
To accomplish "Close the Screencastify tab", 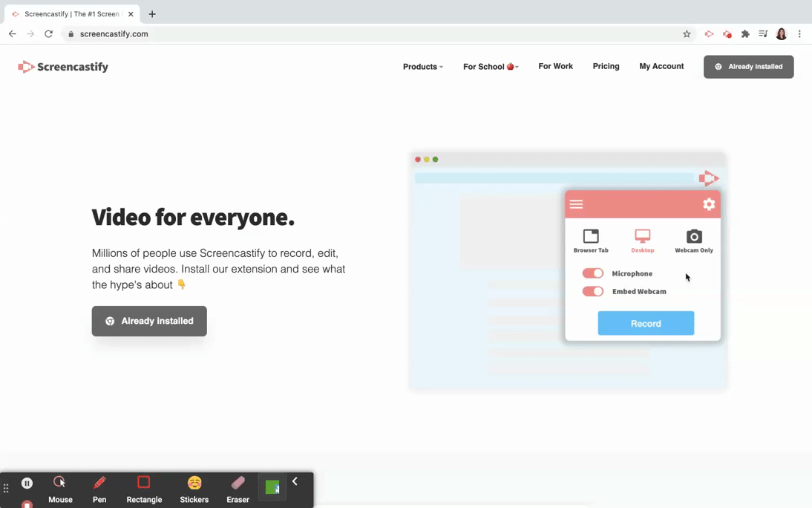I will 131,14.
